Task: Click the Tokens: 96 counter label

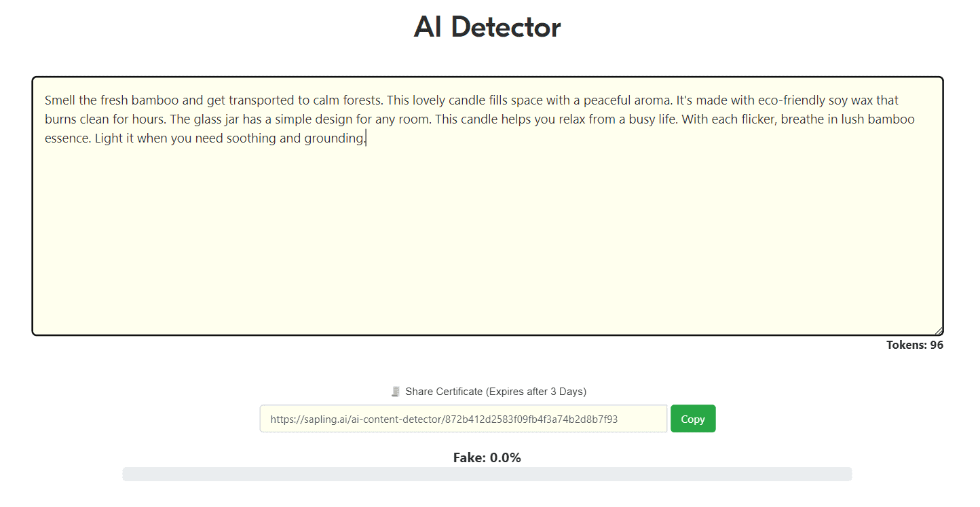Action: 915,345
